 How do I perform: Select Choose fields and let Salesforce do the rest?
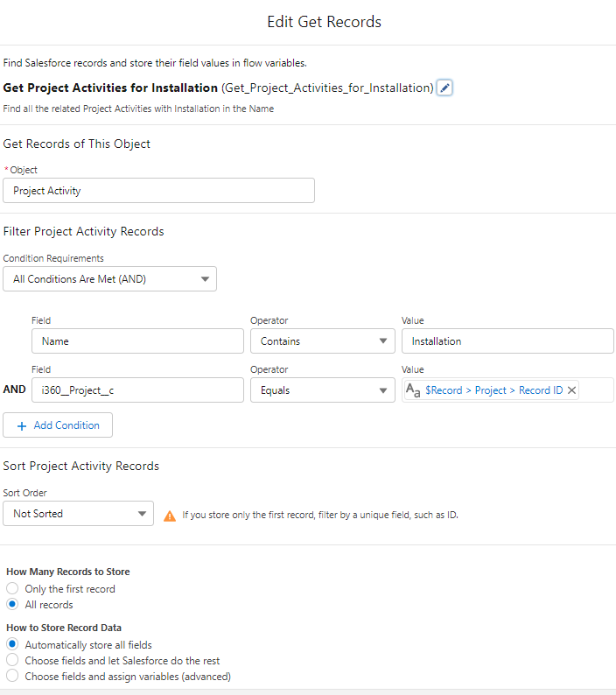point(12,661)
